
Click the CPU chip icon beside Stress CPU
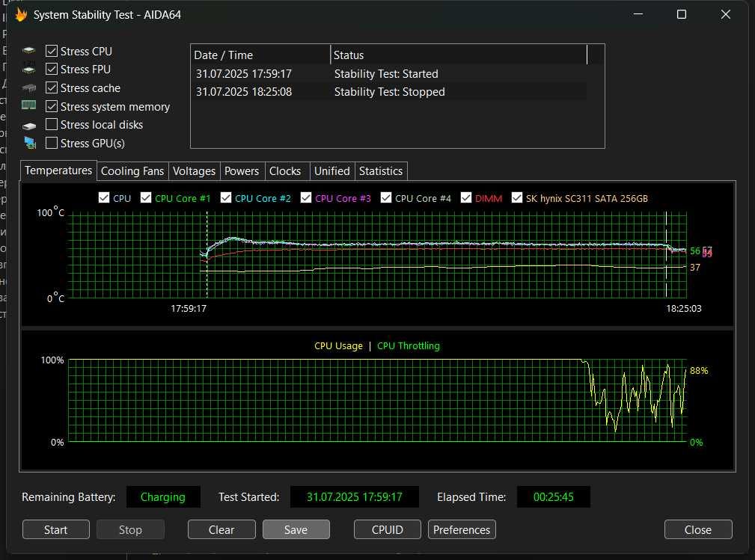(29, 50)
